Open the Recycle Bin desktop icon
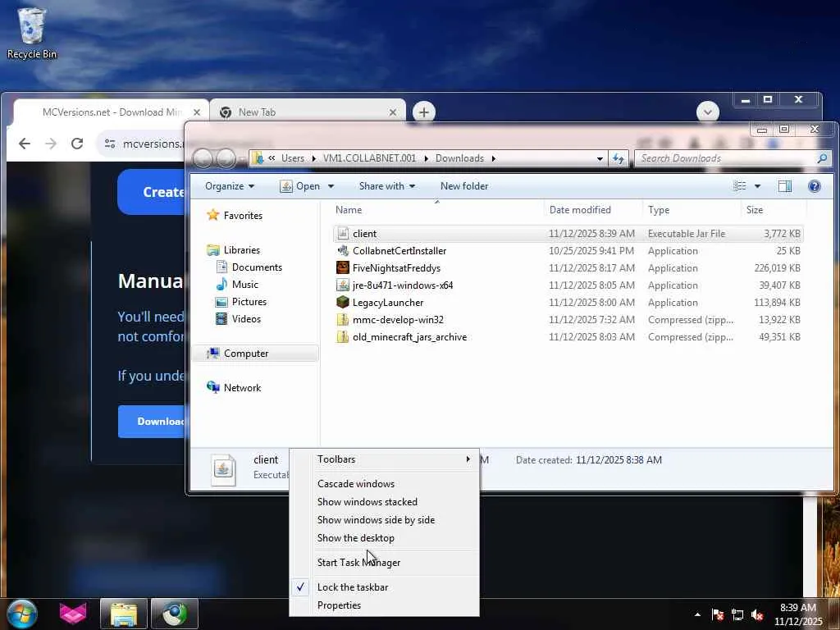This screenshot has height=630, width=840. pos(32,33)
